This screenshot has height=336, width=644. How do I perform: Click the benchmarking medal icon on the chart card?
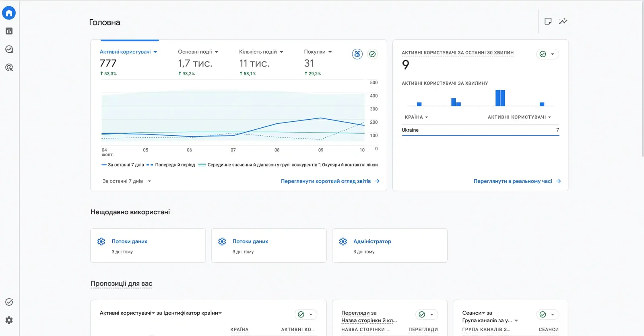(357, 54)
